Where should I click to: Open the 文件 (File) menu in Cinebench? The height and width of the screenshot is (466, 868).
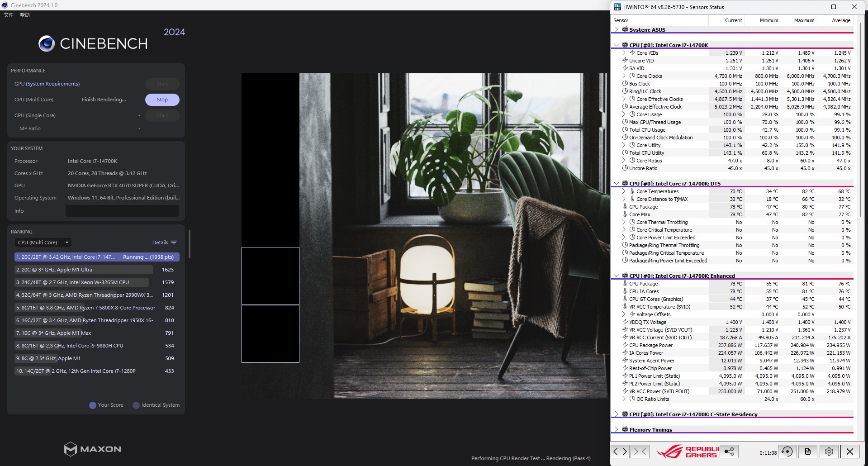pos(9,15)
